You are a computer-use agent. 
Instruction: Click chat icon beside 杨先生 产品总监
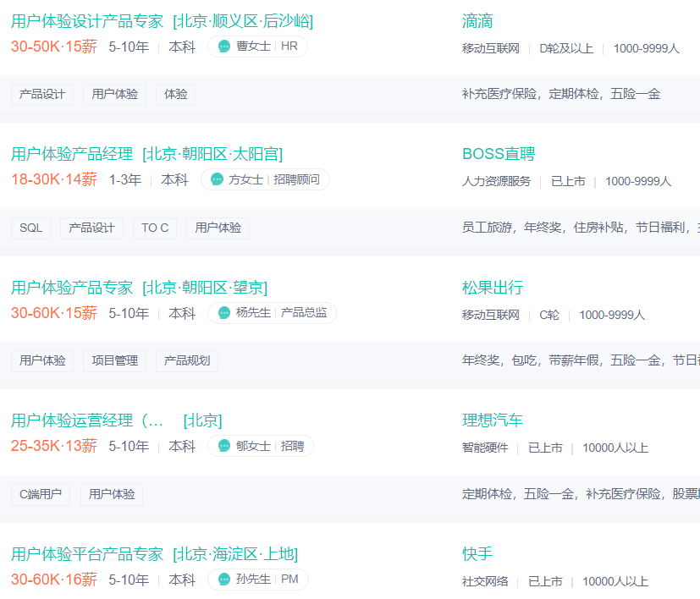224,313
